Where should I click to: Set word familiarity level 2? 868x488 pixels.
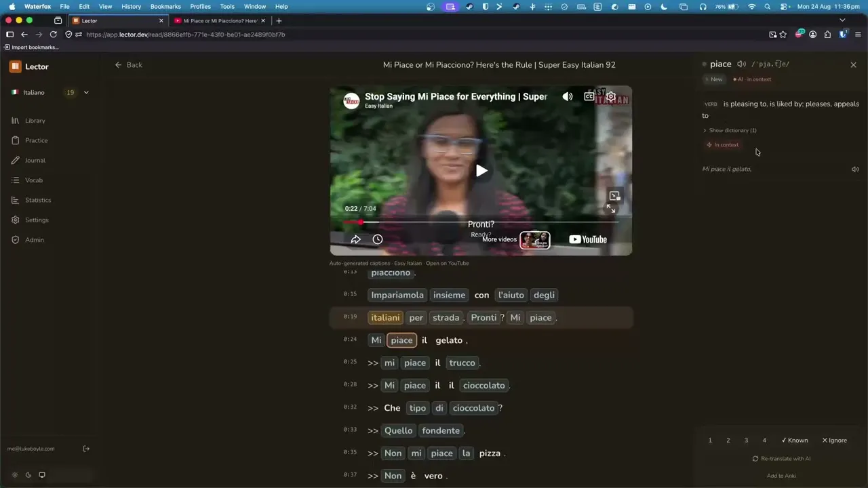click(728, 441)
